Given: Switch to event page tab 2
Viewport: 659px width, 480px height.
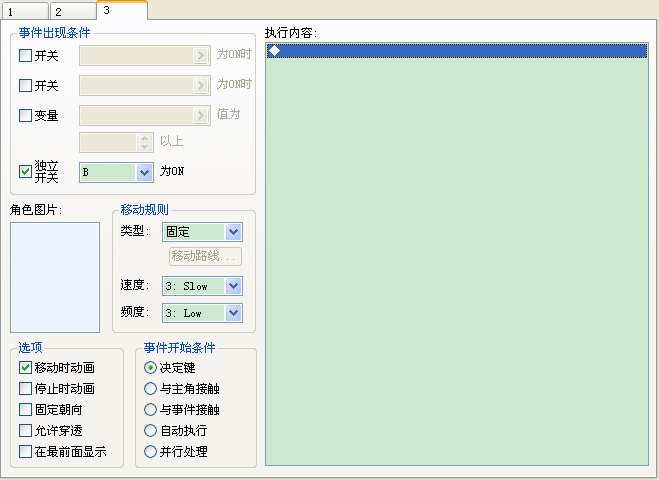Looking at the screenshot, I should [73, 11].
